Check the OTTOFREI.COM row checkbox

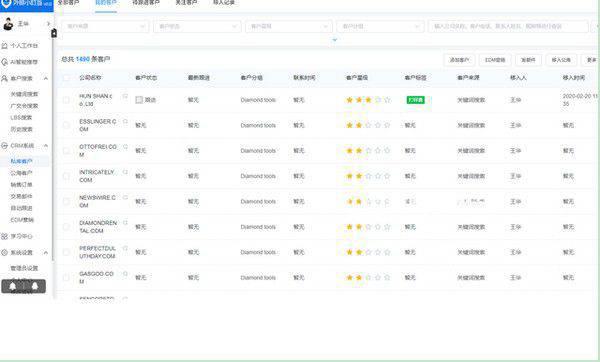(66, 151)
